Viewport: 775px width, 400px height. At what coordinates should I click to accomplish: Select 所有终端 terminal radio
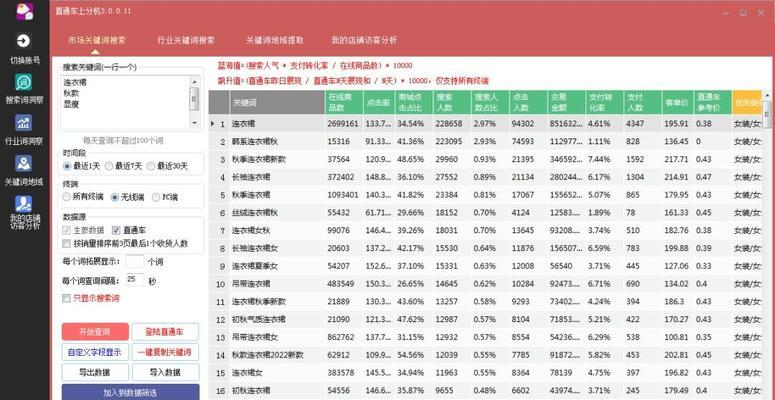pyautogui.click(x=67, y=197)
